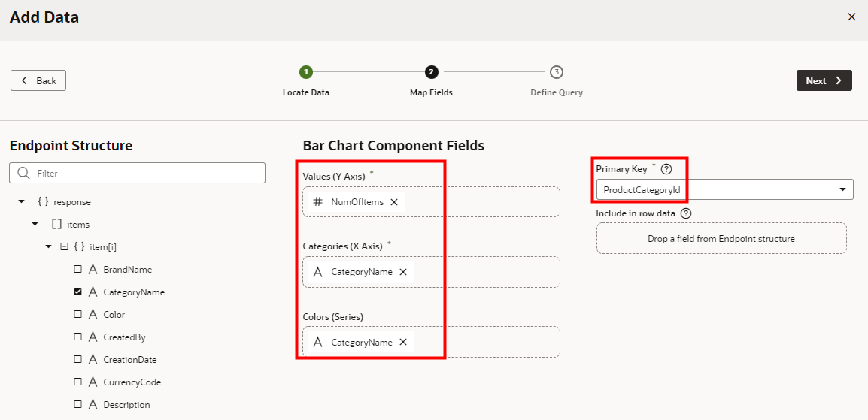Click the text type icon of Color

(x=93, y=315)
